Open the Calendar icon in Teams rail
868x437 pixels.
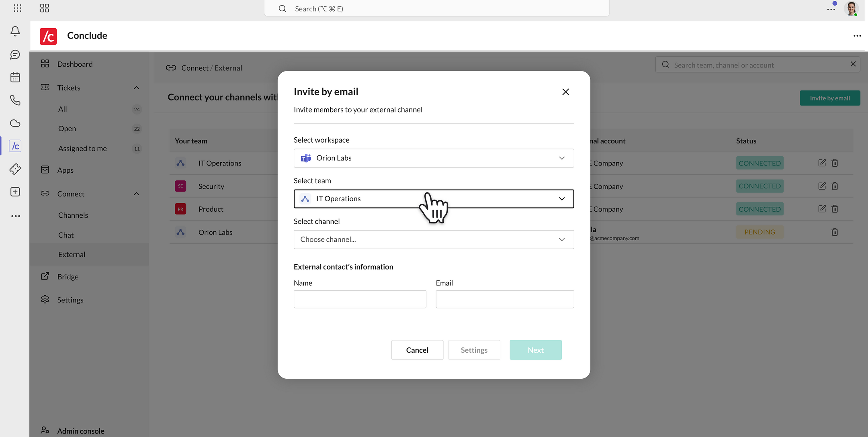[15, 77]
